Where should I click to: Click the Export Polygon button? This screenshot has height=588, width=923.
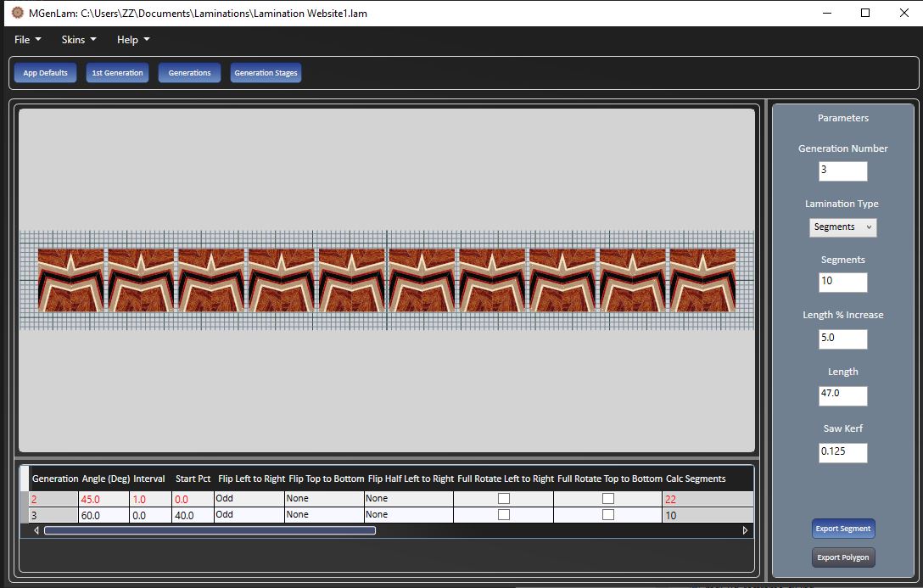(842, 557)
